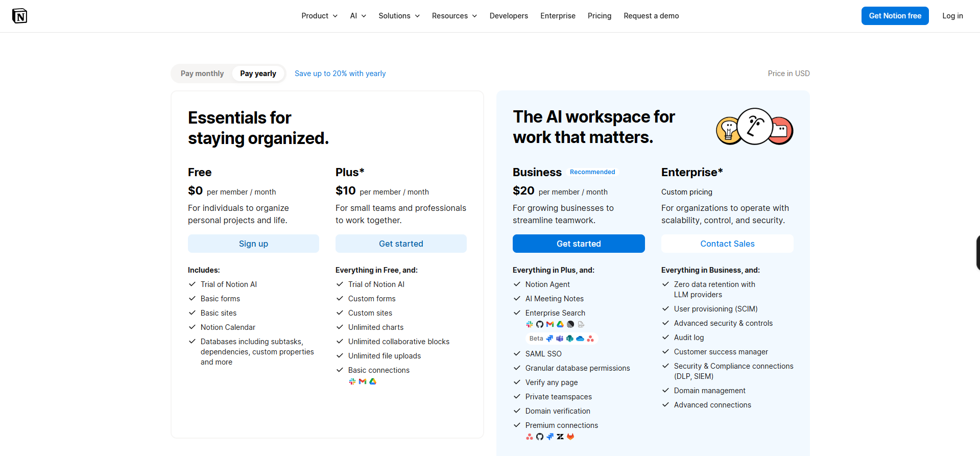Open the Pricing nav item

point(600,16)
